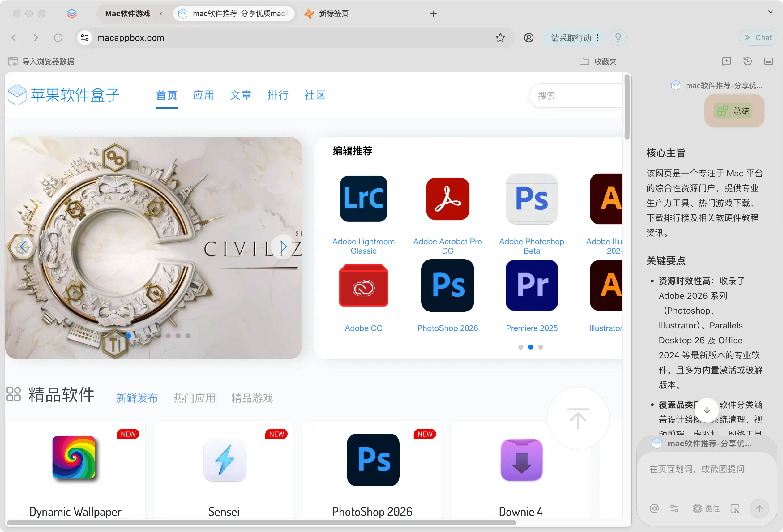Go to 应用 nav item

[x=203, y=95]
